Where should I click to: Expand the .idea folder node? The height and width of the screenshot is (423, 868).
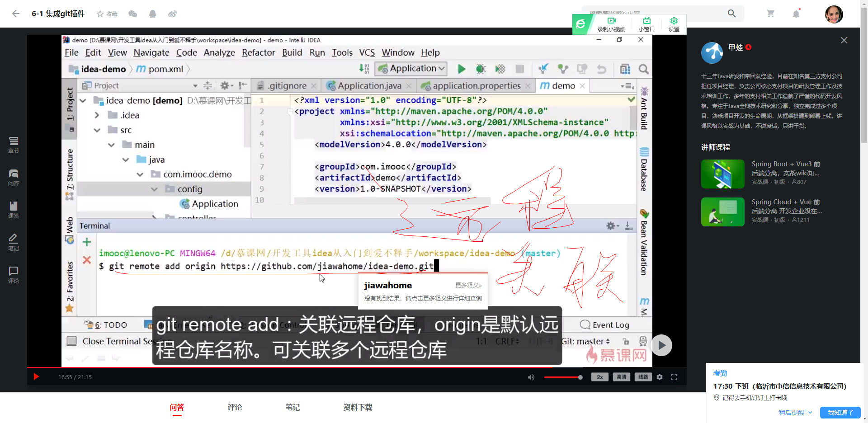pyautogui.click(x=97, y=115)
